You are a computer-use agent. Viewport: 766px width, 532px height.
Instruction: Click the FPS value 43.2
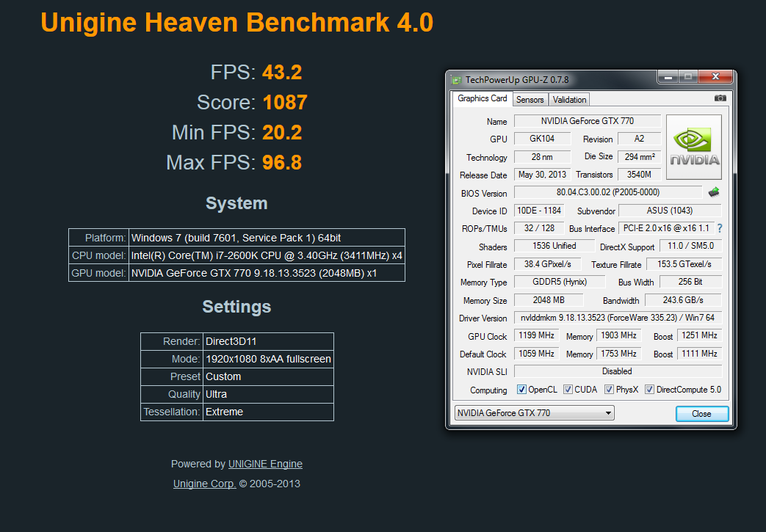[x=282, y=72]
